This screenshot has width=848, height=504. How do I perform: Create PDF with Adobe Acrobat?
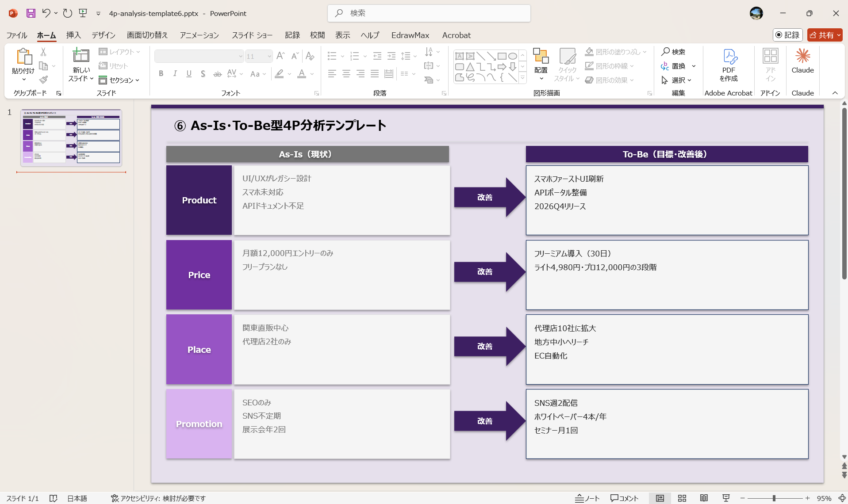pyautogui.click(x=729, y=65)
